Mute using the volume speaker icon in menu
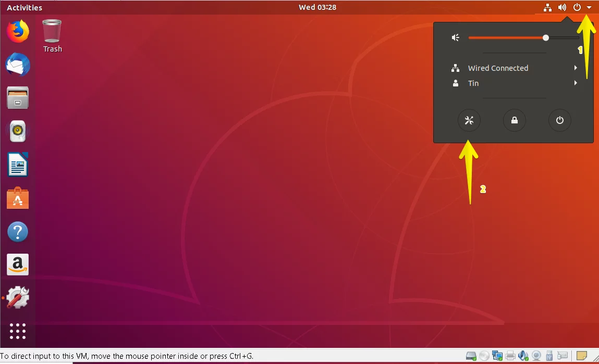The width and height of the screenshot is (599, 364). [455, 37]
